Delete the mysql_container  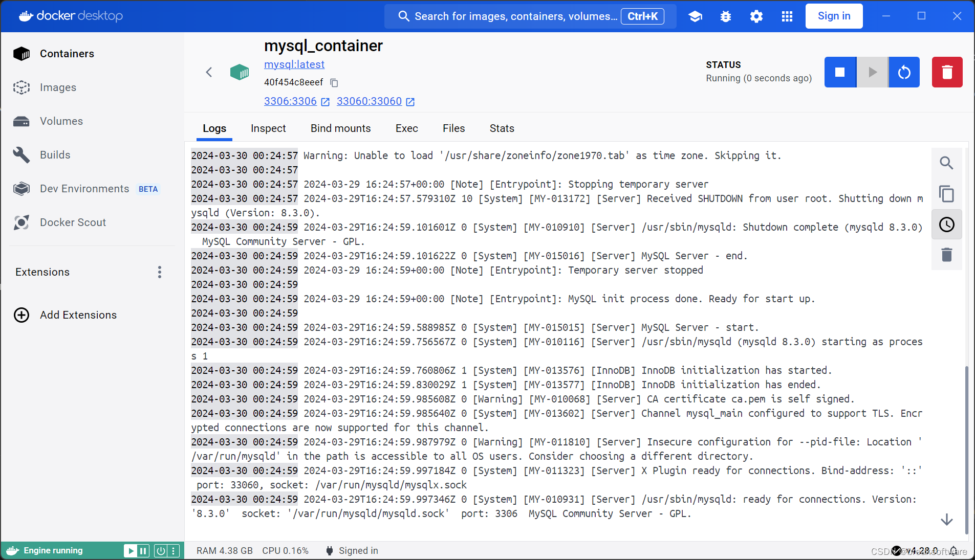(947, 72)
